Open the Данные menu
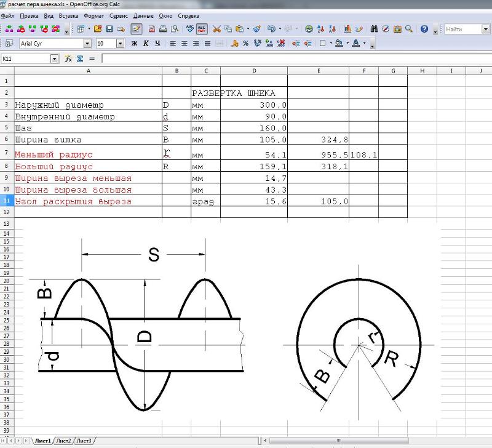492x448 pixels. [143, 16]
